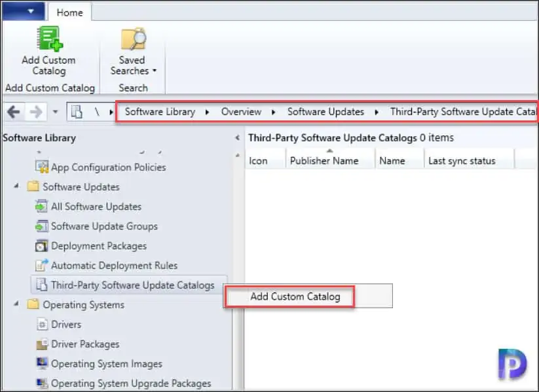
Task: Sort by the Name column header
Action: [x=400, y=160]
